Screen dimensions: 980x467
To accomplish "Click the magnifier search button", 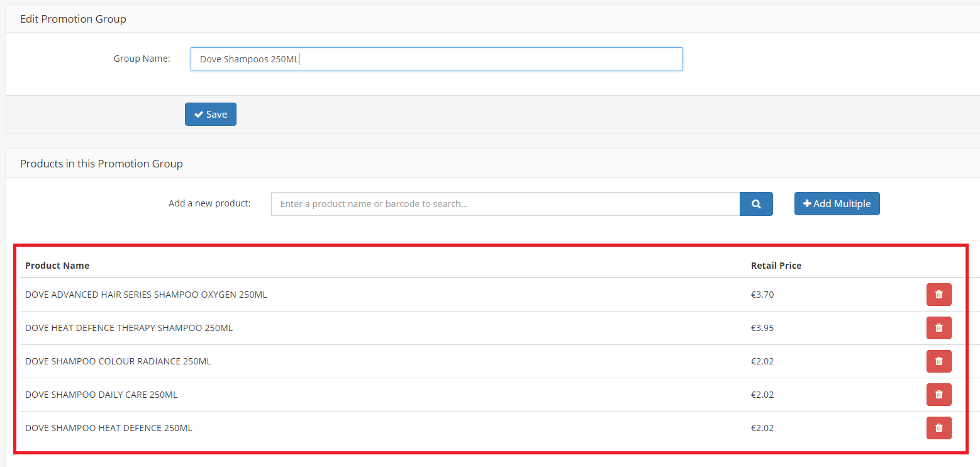I will 756,204.
